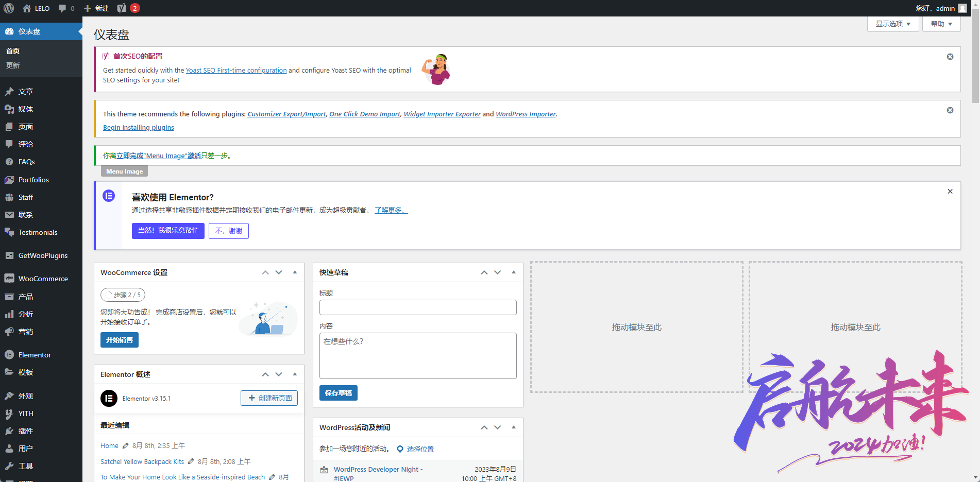The image size is (980, 482).
Task: Click 创建新页面 button
Action: click(x=269, y=398)
